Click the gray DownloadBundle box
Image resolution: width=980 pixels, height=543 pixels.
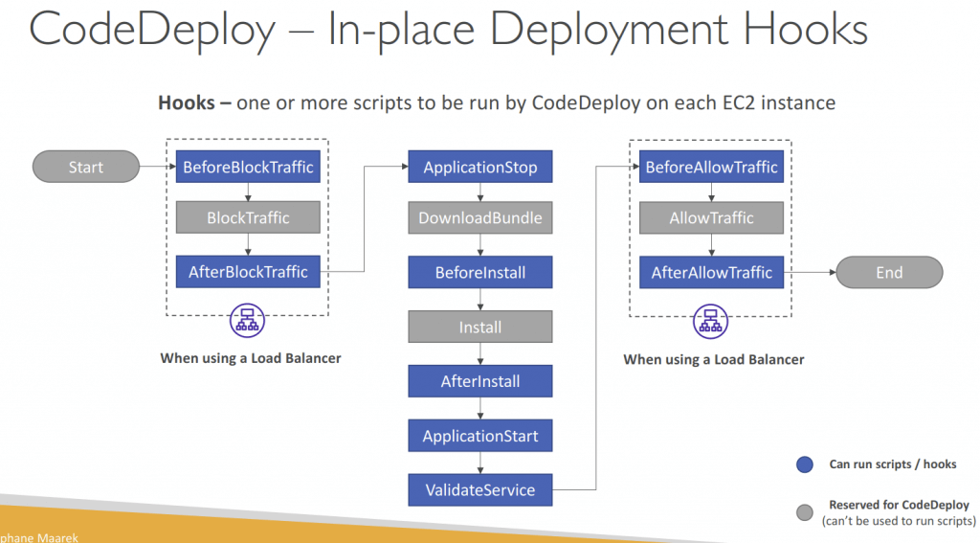point(480,217)
